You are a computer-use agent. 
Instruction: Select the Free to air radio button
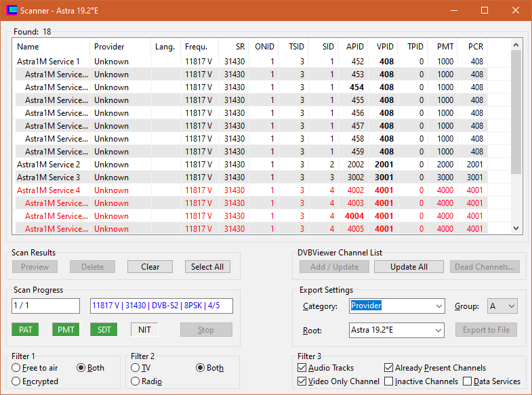coord(16,368)
